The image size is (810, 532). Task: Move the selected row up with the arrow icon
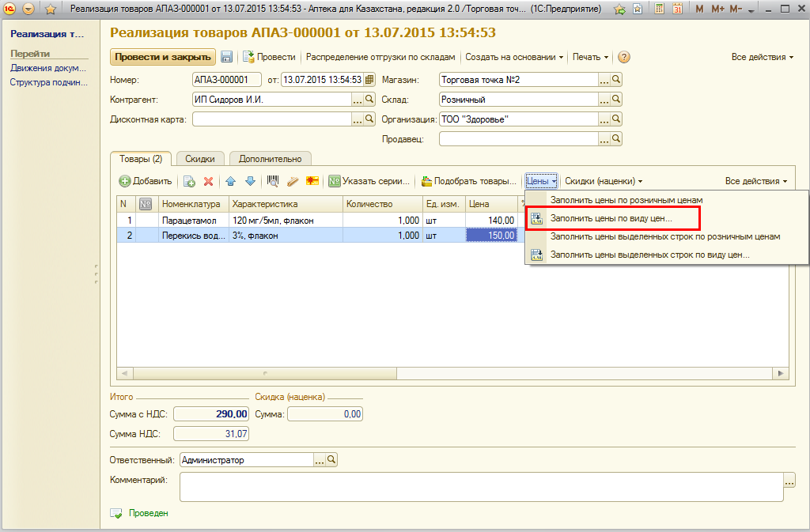coord(231,181)
